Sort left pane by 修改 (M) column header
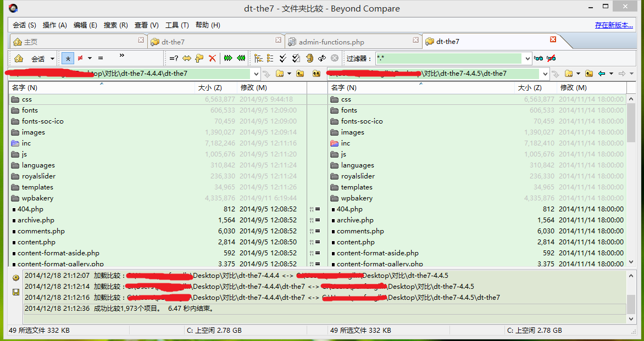644x341 pixels. 253,88
